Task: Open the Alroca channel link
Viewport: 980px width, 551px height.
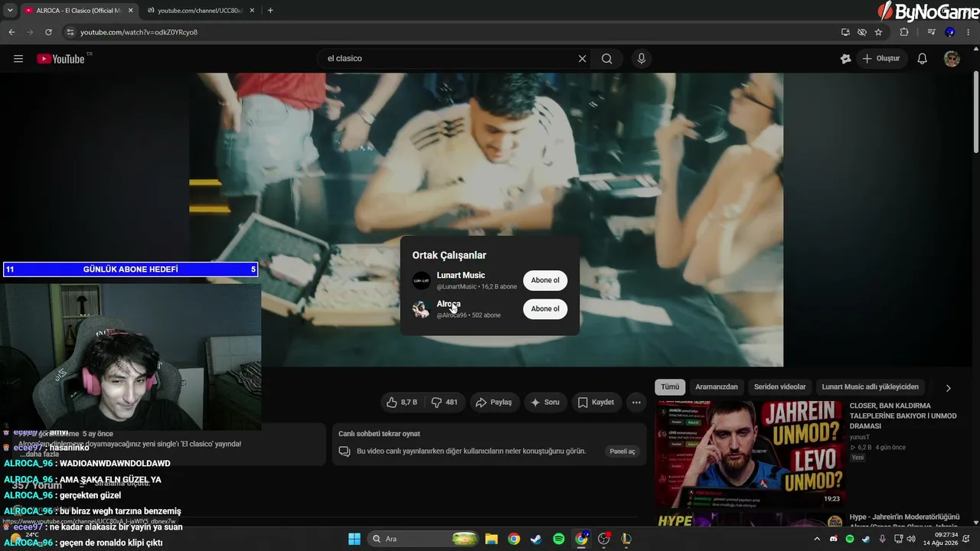Action: [449, 304]
